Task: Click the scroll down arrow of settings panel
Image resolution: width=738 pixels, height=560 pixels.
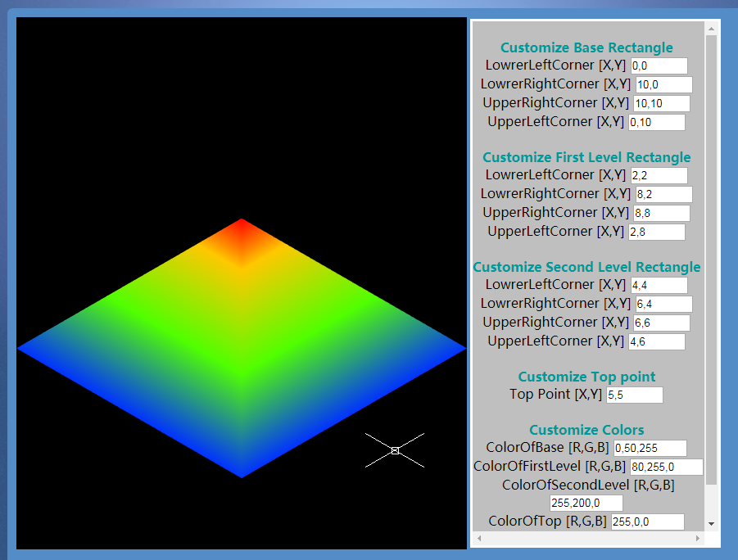Action: coord(711,524)
